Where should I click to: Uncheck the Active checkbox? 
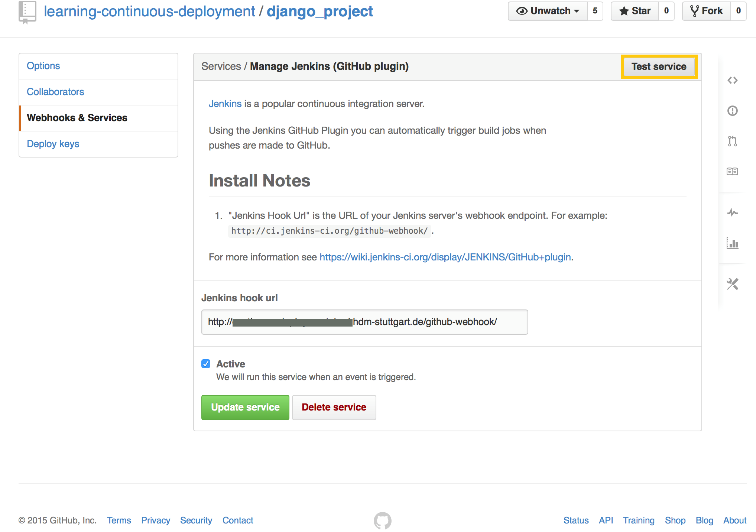(x=206, y=364)
